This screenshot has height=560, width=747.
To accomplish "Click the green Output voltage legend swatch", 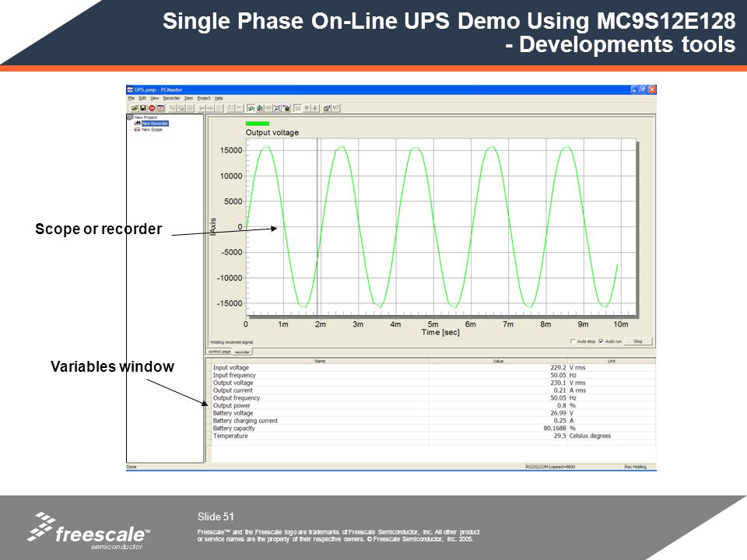I will pos(258,124).
